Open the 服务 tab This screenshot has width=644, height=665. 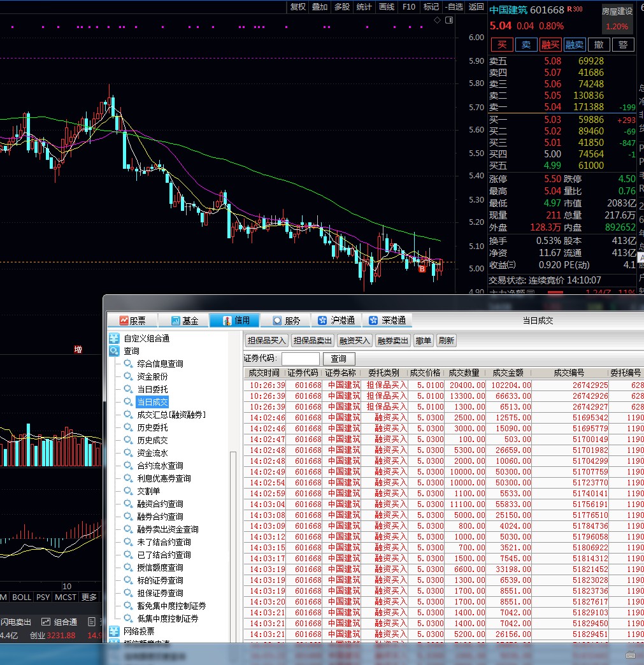coord(286,320)
